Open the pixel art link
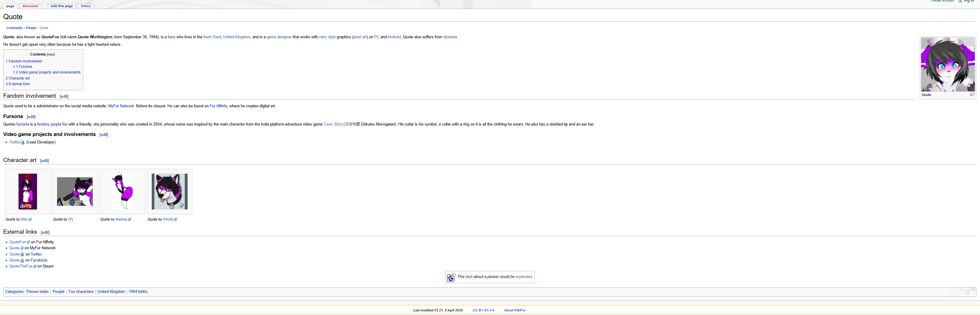980x315 pixels. 360,37
